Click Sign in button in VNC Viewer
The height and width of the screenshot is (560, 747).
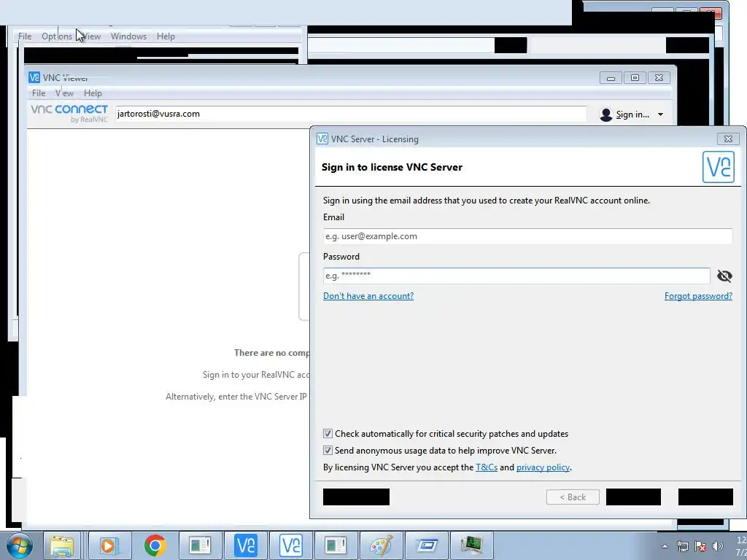pos(632,114)
